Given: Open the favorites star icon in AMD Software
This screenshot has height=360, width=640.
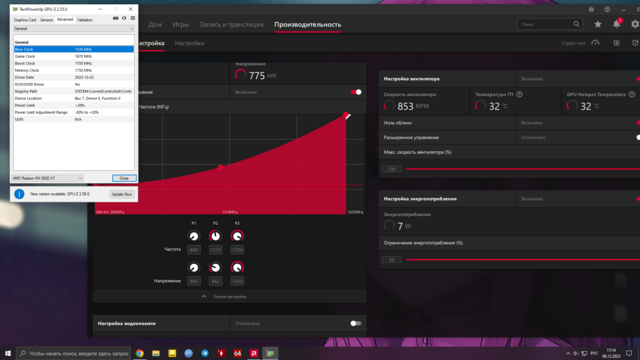Looking at the screenshot, I should pos(598,24).
